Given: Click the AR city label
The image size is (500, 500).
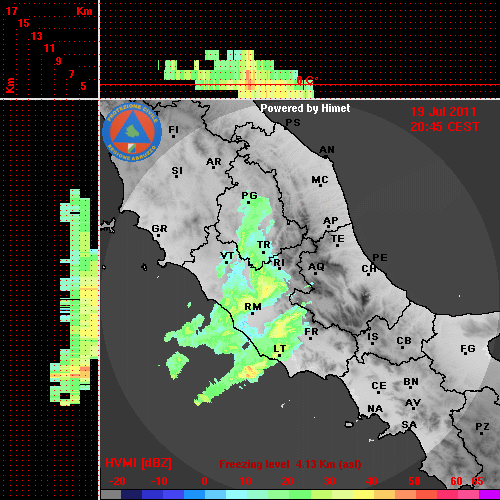Looking at the screenshot, I should [x=214, y=162].
